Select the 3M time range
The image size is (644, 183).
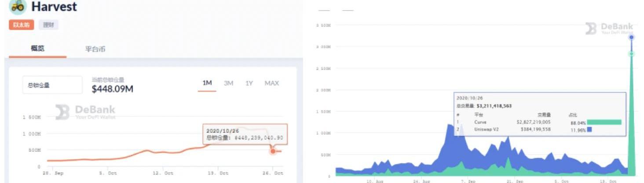(x=228, y=83)
